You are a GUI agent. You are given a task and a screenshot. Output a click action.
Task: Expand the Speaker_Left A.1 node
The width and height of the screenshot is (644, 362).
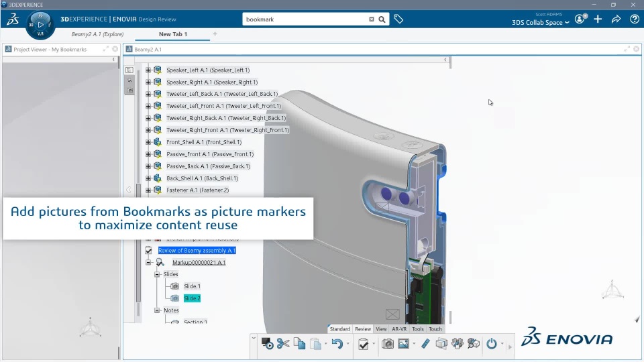pyautogui.click(x=148, y=70)
